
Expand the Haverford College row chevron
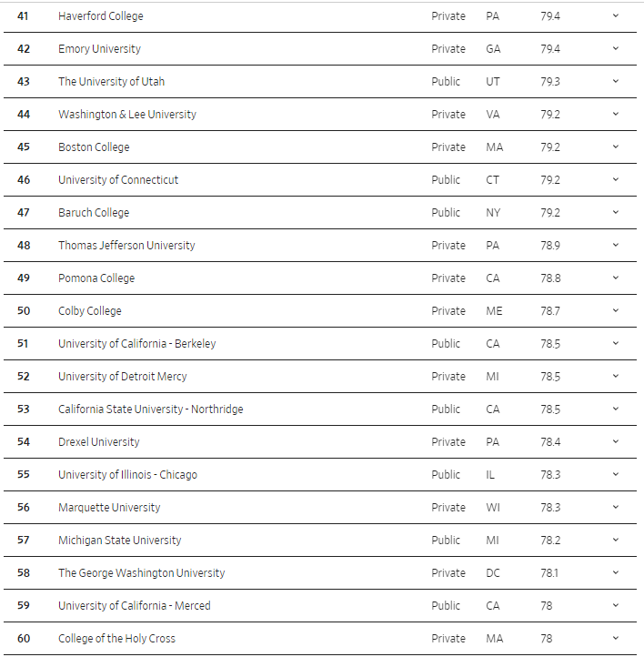[615, 16]
